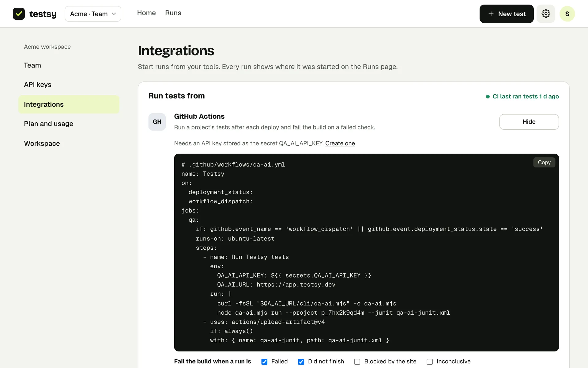Click the testsy checkmark logo icon
The image size is (588, 368).
[19, 14]
